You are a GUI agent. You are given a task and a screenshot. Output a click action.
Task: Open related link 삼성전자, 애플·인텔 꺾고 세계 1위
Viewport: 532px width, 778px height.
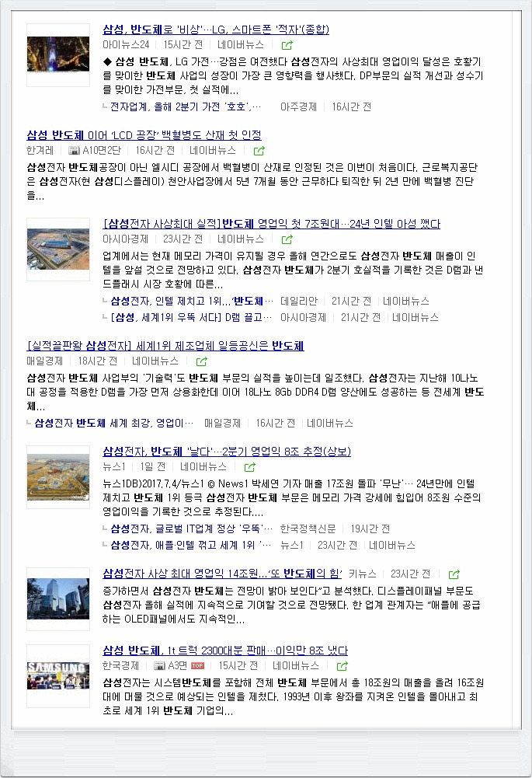191,546
